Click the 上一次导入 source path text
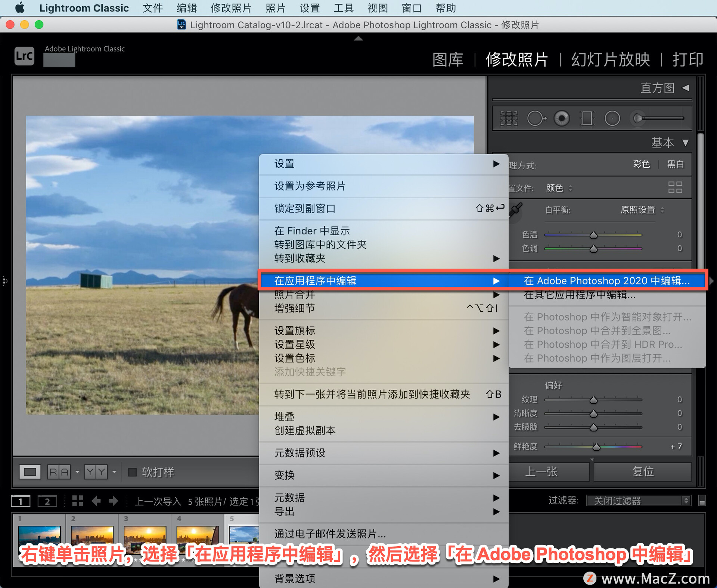717x588 pixels. [x=158, y=501]
